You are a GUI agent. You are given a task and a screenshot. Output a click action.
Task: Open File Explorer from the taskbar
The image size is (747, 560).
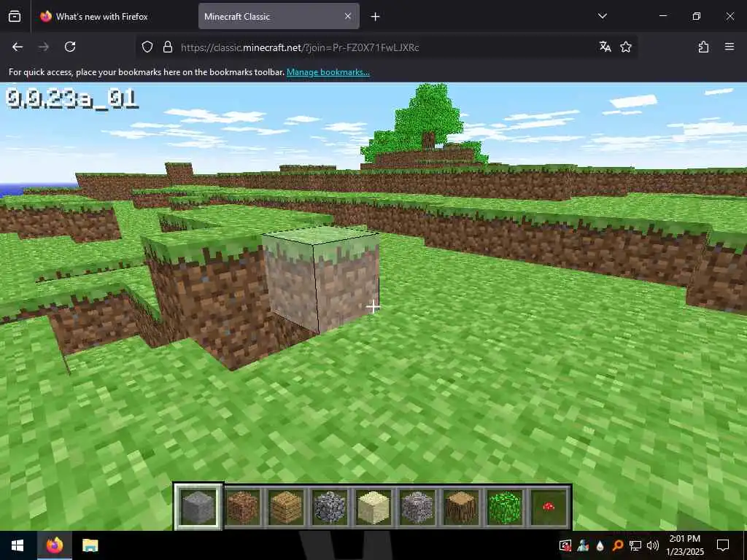point(90,545)
